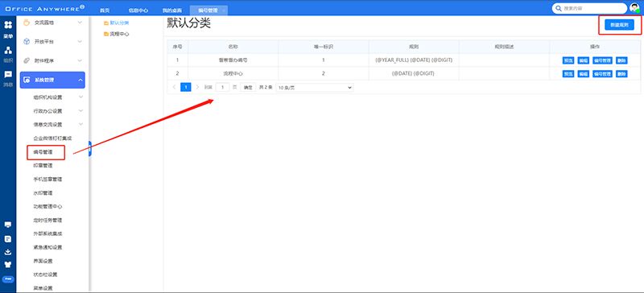Open 功能管理中心 in the sidebar
Image resolution: width=644 pixels, height=293 pixels.
(x=47, y=206)
